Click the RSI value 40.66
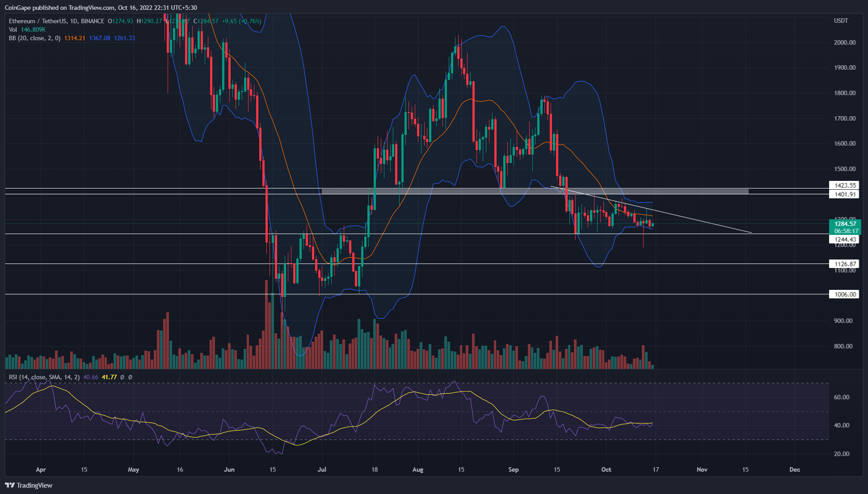 point(91,377)
